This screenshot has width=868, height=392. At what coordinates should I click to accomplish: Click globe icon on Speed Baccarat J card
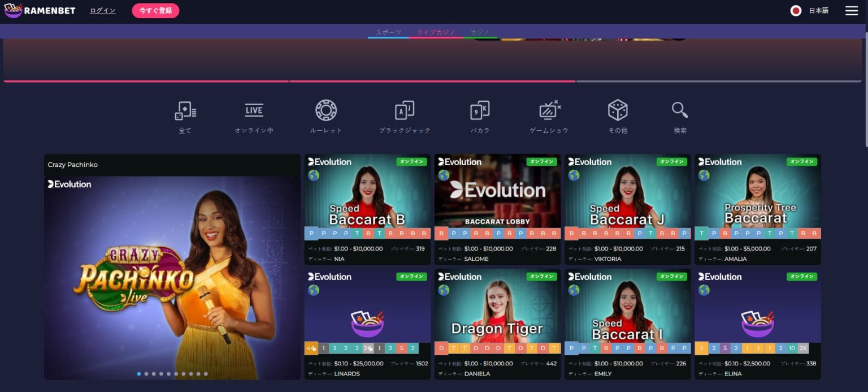574,175
